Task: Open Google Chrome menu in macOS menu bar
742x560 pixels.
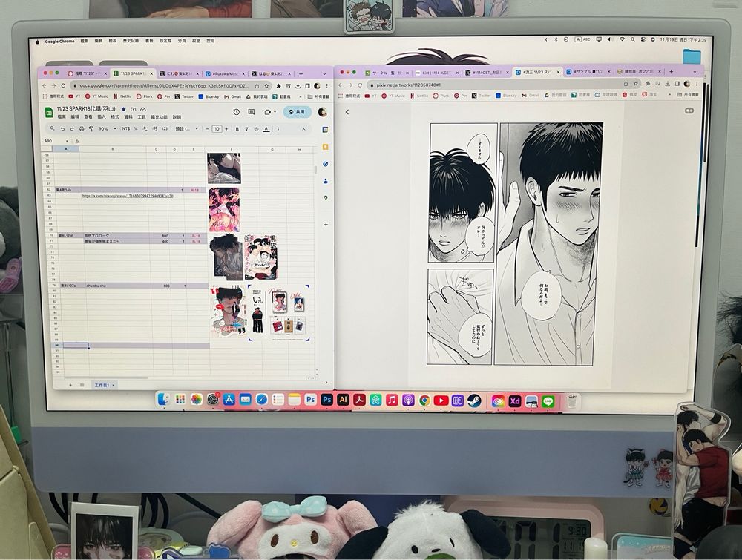Action: [59, 41]
